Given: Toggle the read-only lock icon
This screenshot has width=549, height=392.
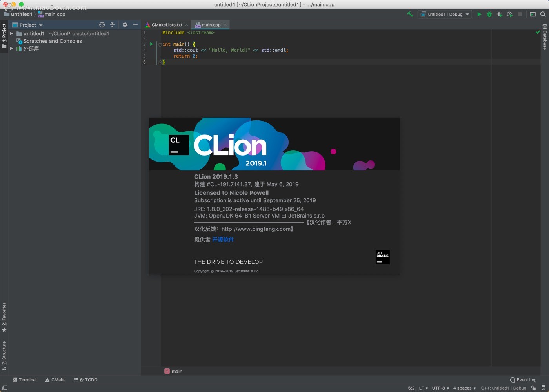Looking at the screenshot, I should click(534, 388).
